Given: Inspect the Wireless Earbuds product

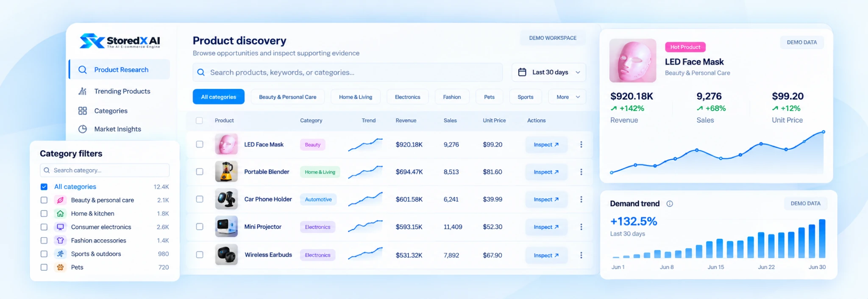Looking at the screenshot, I should [546, 255].
